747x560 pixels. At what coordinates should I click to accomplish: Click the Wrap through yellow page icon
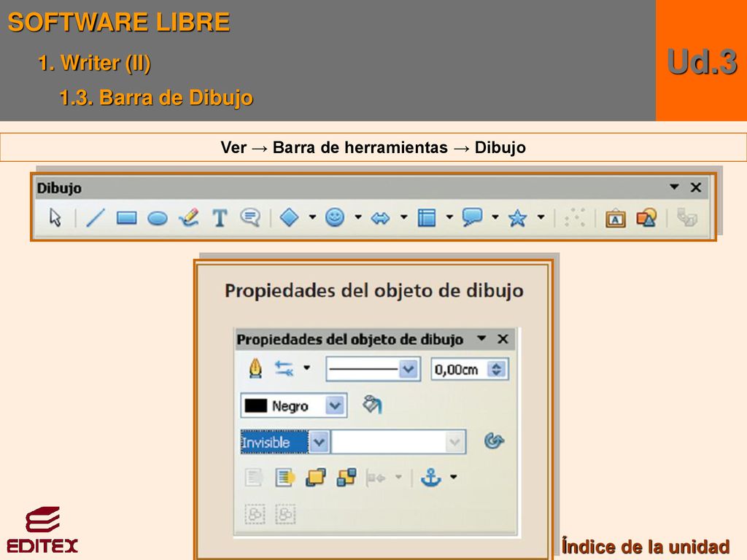pyautogui.click(x=285, y=477)
